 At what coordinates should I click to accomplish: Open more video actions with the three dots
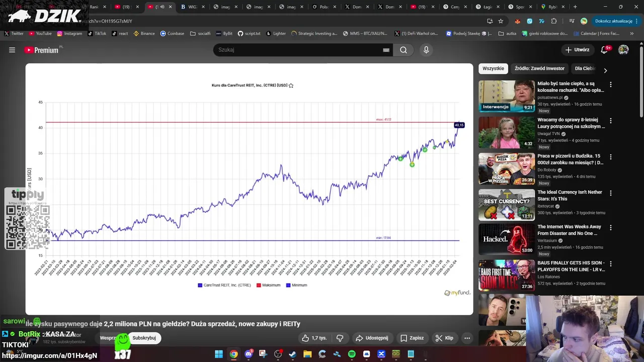467,338
